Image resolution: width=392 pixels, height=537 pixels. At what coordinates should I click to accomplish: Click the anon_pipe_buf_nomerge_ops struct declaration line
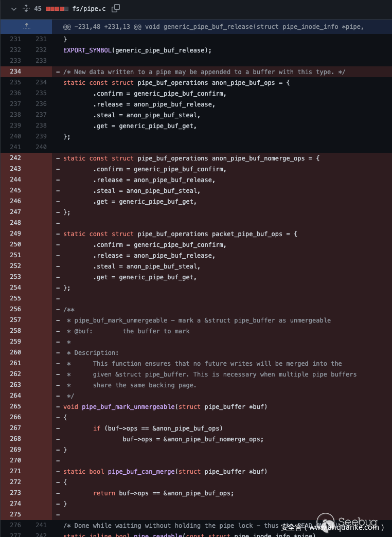coord(191,158)
